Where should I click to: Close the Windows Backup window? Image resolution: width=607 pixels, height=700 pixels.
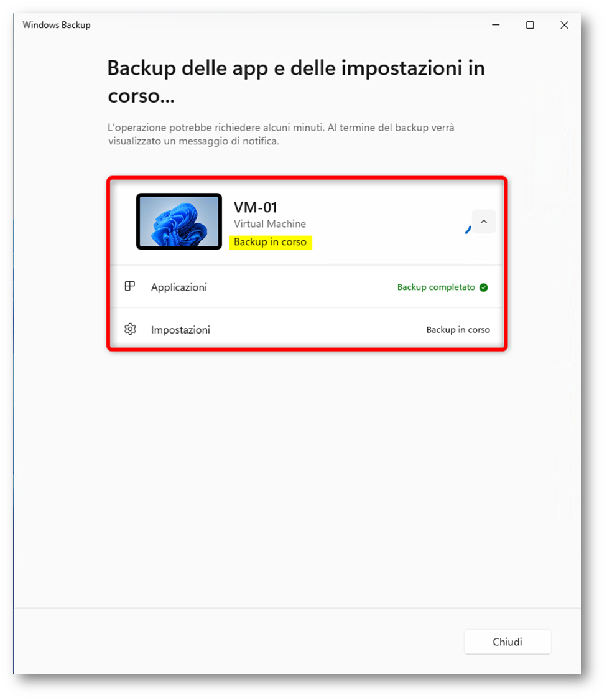click(x=564, y=25)
